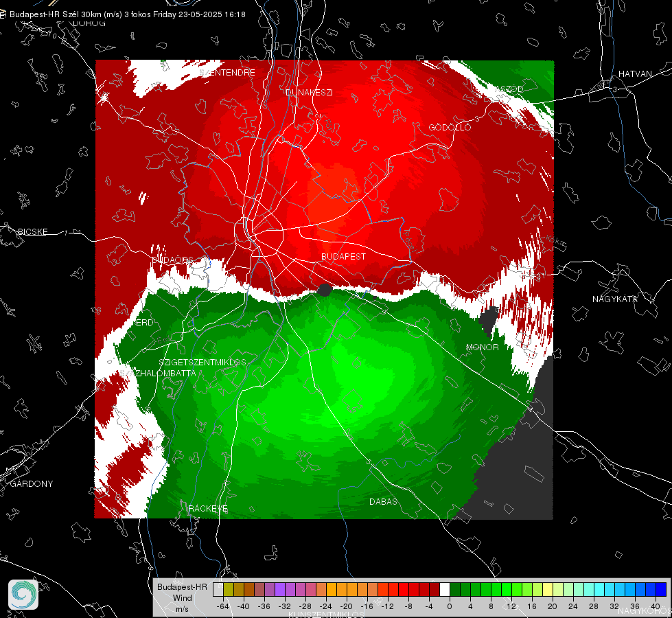Click the 16 legend scale value
Screen dimensions: 672x618
pos(532,606)
